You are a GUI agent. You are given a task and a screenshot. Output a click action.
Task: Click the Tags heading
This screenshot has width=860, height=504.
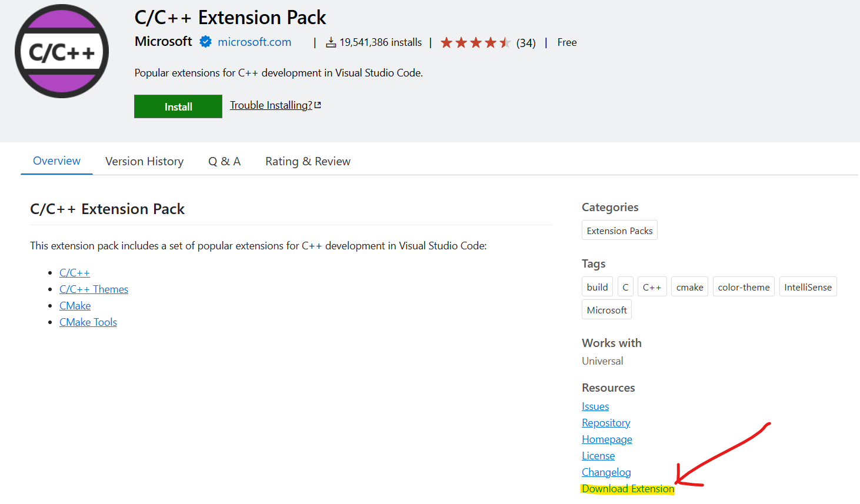pyautogui.click(x=594, y=263)
